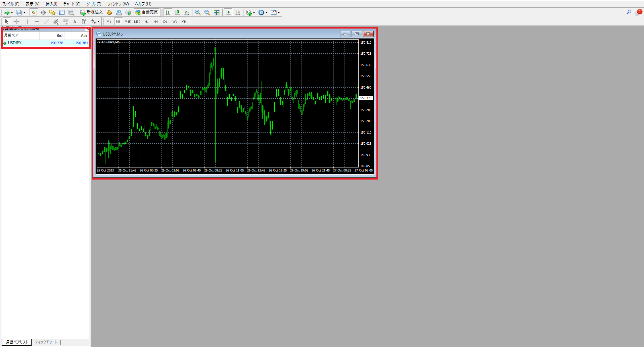Expand the chart templates dropdown

pyautogui.click(x=279, y=13)
